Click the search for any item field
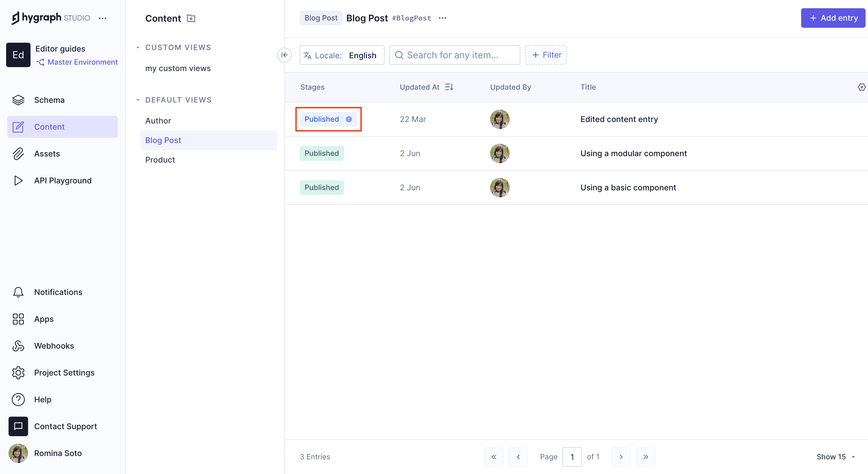868x474 pixels. (455, 55)
